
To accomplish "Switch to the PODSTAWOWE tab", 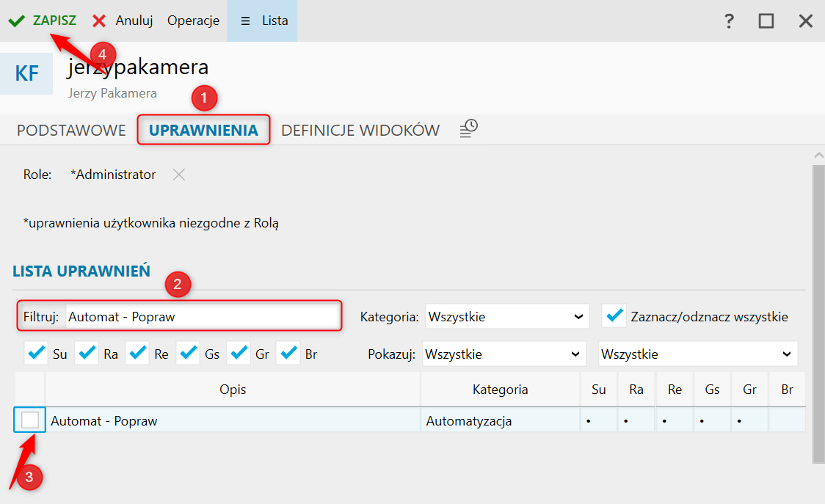I will (x=71, y=131).
